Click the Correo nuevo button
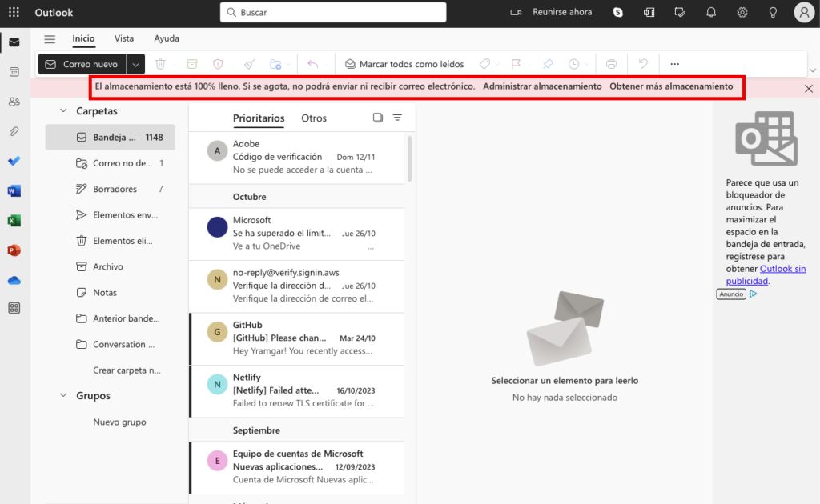 (82, 64)
